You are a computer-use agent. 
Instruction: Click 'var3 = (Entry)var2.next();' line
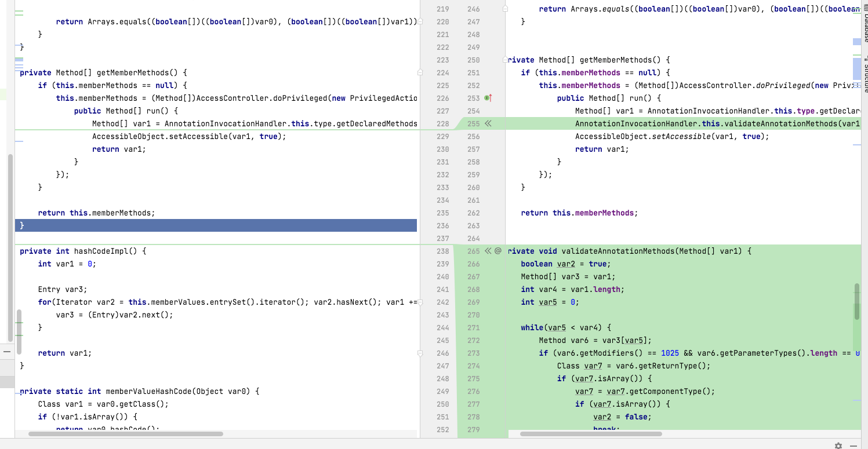pos(115,315)
